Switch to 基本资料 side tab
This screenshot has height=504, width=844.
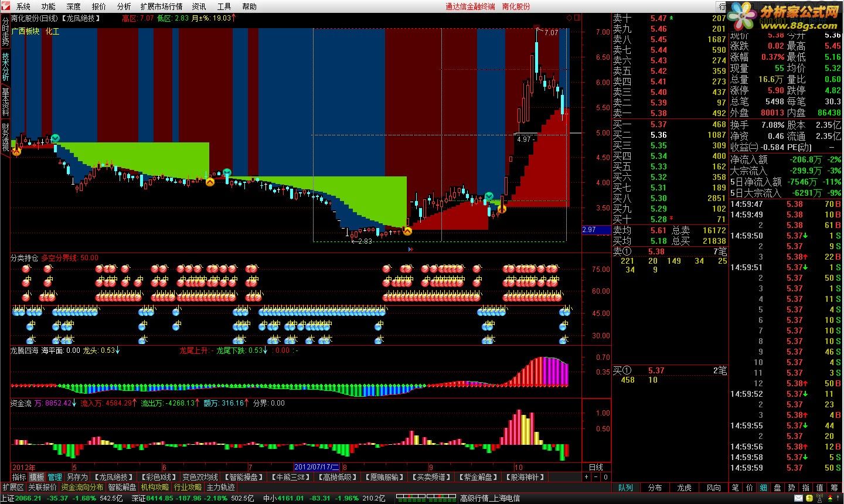[x=5, y=102]
